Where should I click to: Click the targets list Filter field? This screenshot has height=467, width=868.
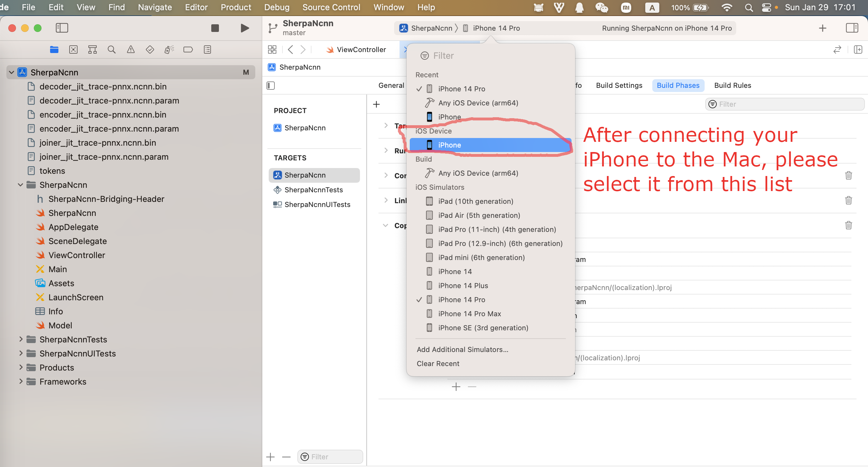coord(330,457)
